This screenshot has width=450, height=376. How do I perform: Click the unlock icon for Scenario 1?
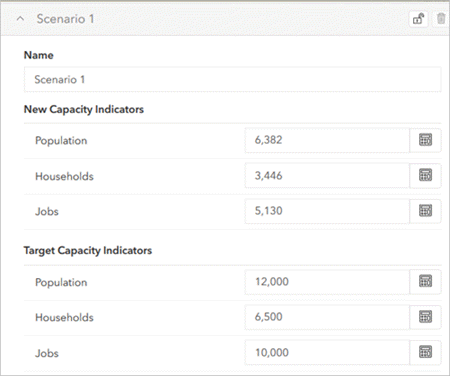pyautogui.click(x=418, y=19)
